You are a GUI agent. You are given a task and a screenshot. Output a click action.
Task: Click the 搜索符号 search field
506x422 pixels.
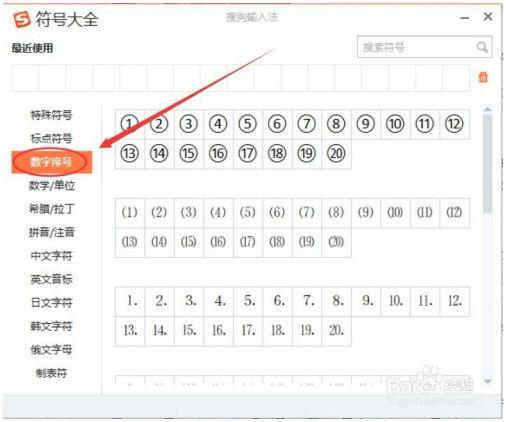424,47
